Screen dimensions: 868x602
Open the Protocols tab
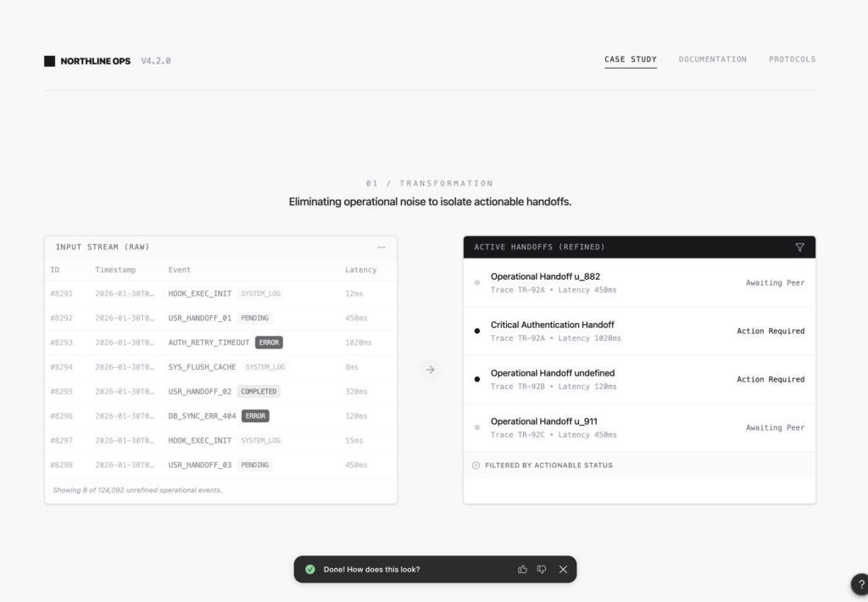coord(793,59)
